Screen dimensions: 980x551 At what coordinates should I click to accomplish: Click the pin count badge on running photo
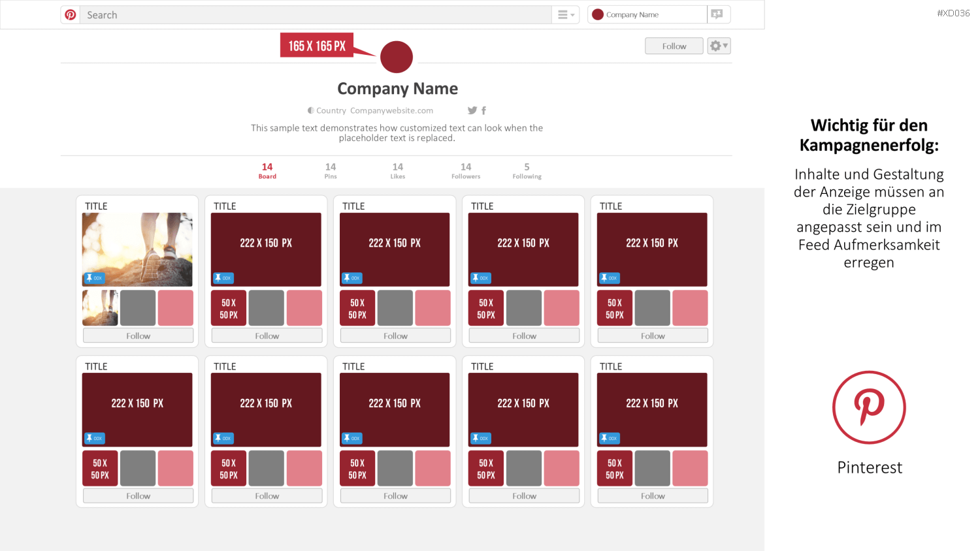click(94, 278)
